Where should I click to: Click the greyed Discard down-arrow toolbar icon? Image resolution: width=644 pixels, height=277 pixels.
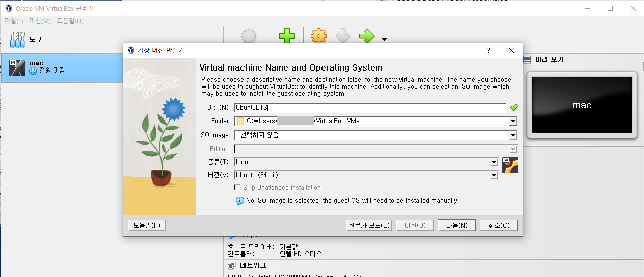click(343, 36)
